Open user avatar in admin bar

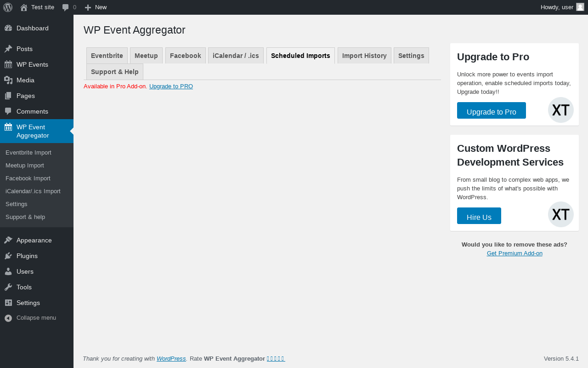pyautogui.click(x=580, y=7)
